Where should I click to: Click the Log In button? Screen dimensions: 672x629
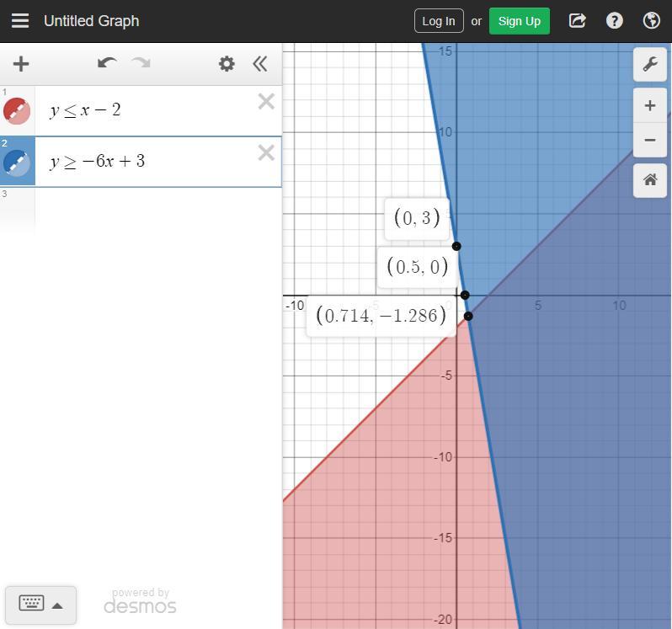tap(439, 21)
